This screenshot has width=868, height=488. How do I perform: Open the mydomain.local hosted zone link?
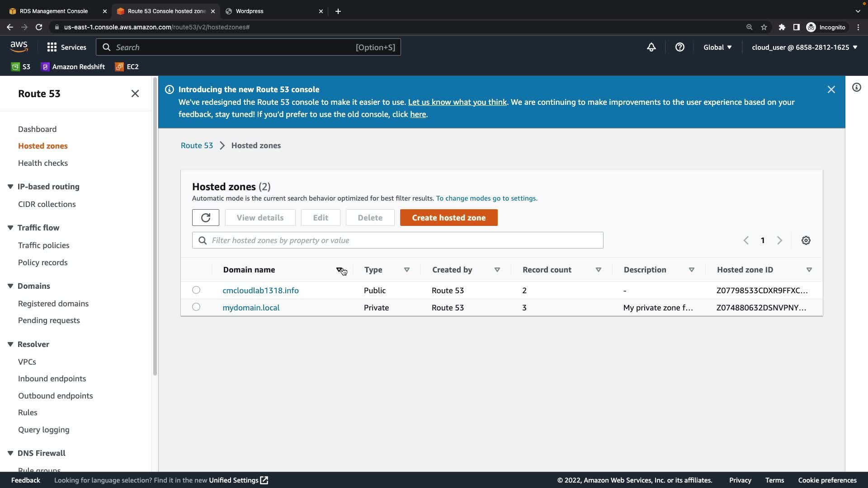[251, 308]
